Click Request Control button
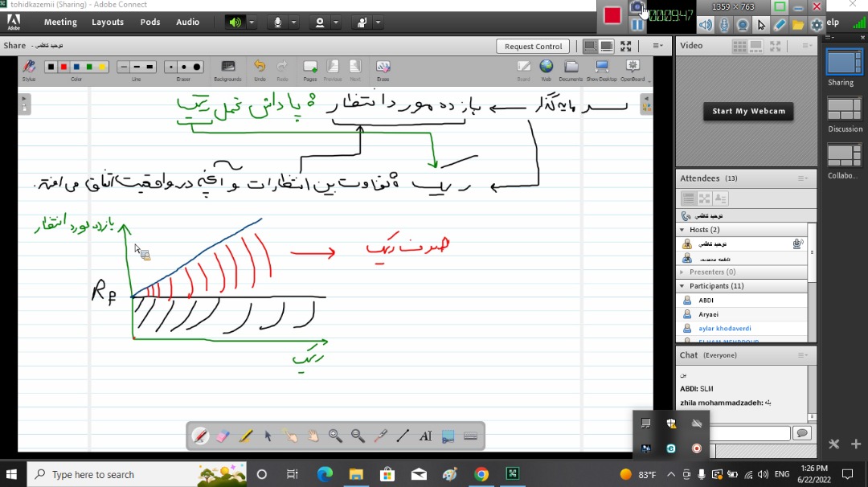The image size is (868, 487). 533,47
